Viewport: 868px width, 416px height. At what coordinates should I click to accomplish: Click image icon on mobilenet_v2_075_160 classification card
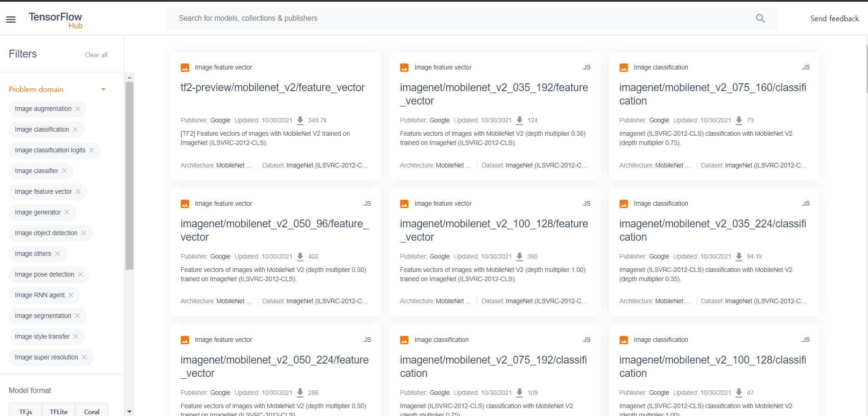pos(624,68)
